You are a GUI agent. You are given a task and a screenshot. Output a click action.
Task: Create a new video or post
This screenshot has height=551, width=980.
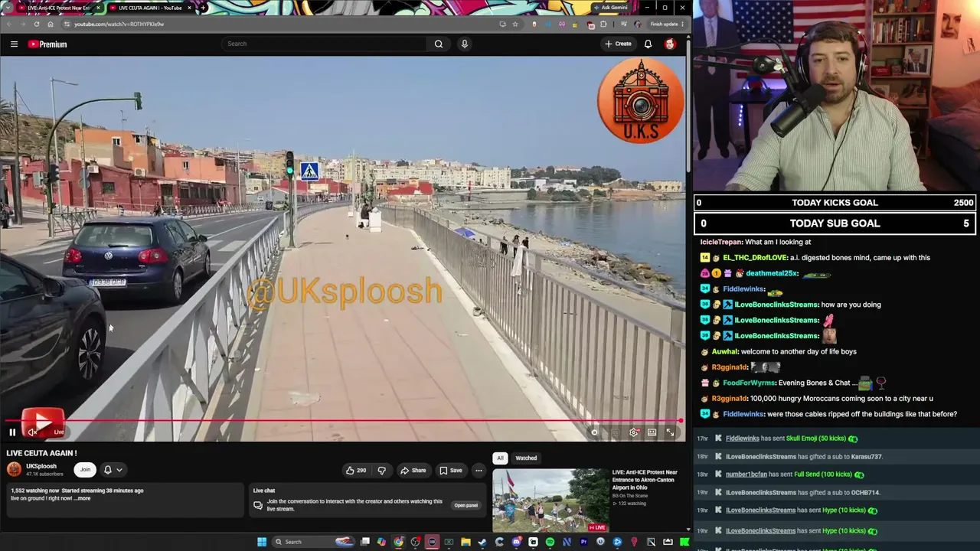pyautogui.click(x=618, y=44)
